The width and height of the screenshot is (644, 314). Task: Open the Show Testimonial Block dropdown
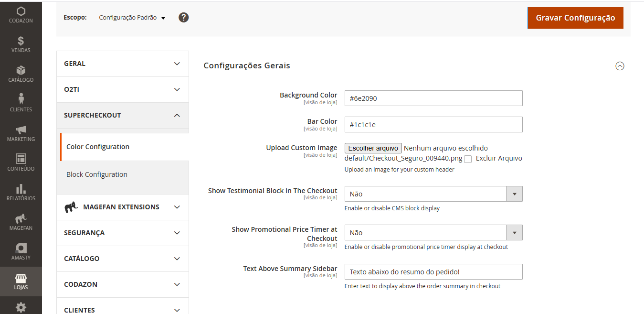pos(514,194)
